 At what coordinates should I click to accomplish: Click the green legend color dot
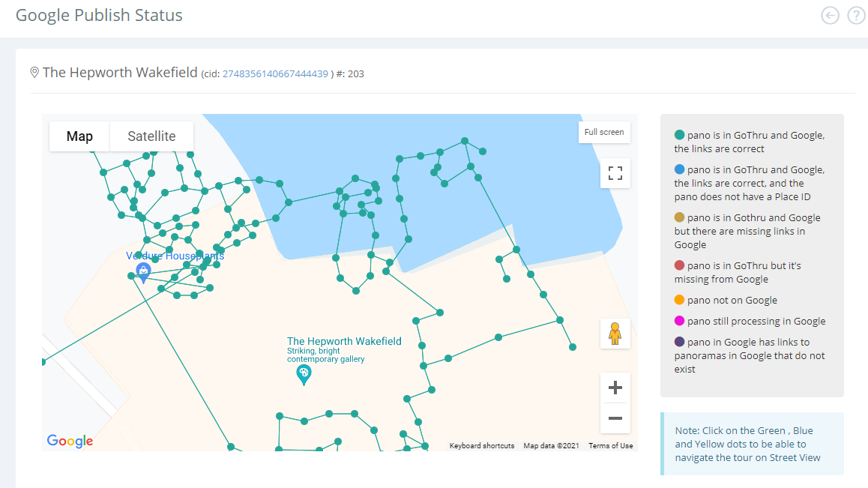coord(679,135)
